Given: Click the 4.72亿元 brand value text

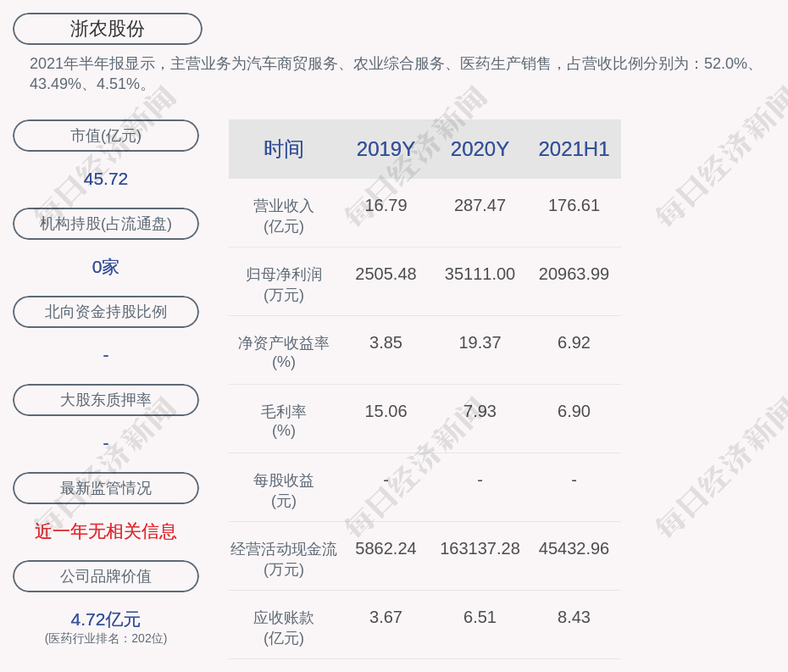Looking at the screenshot, I should pyautogui.click(x=106, y=619).
